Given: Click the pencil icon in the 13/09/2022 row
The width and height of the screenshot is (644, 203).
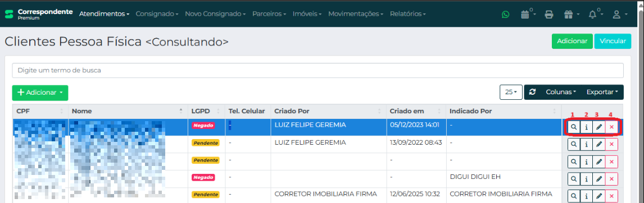Looking at the screenshot, I should point(599,144).
